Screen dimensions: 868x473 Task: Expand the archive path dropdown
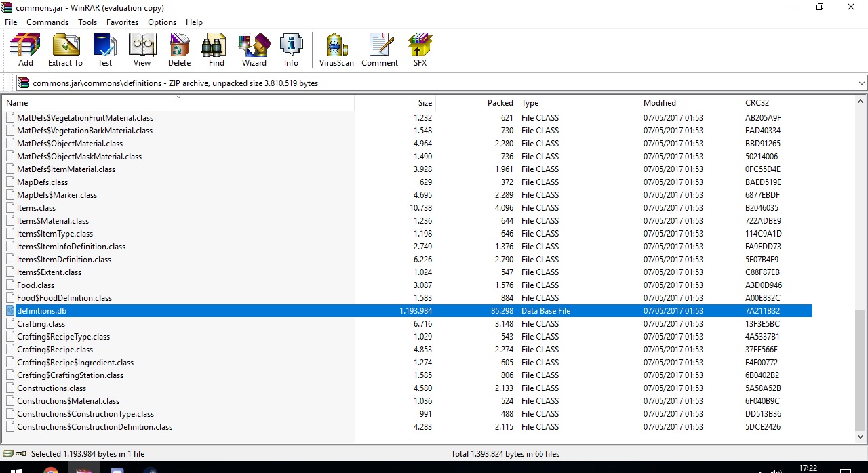(x=861, y=83)
